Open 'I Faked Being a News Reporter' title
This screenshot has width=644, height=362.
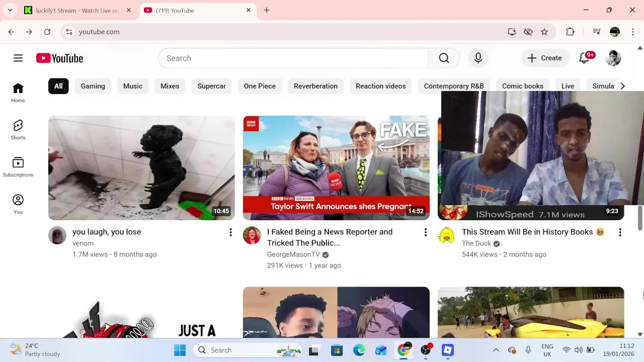(x=330, y=237)
